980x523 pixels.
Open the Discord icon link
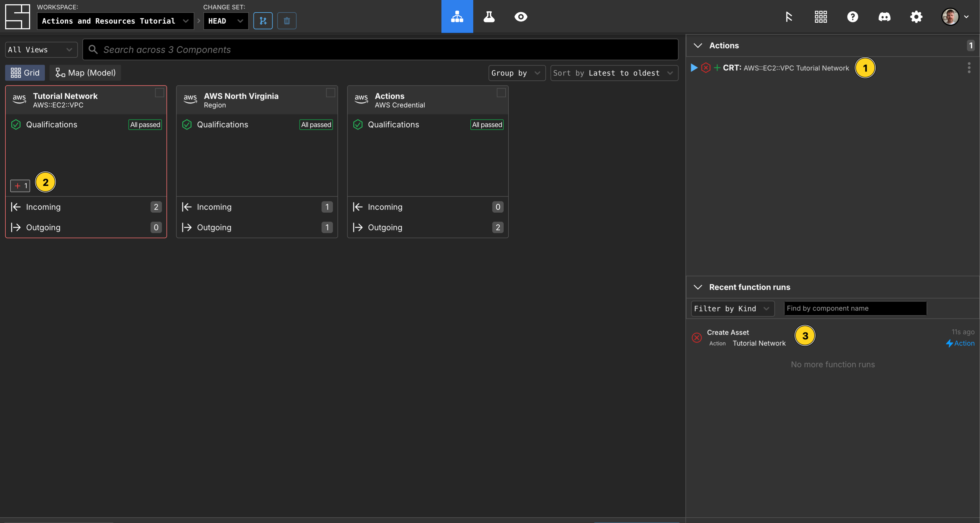coord(885,16)
